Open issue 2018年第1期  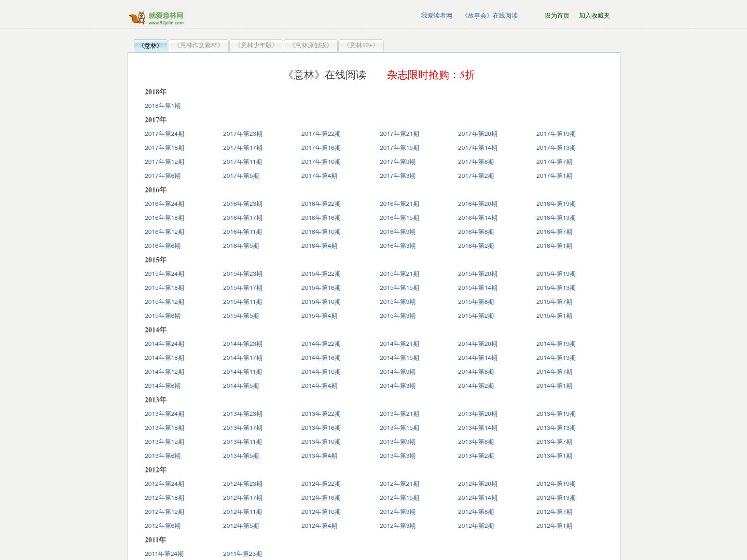click(x=162, y=106)
